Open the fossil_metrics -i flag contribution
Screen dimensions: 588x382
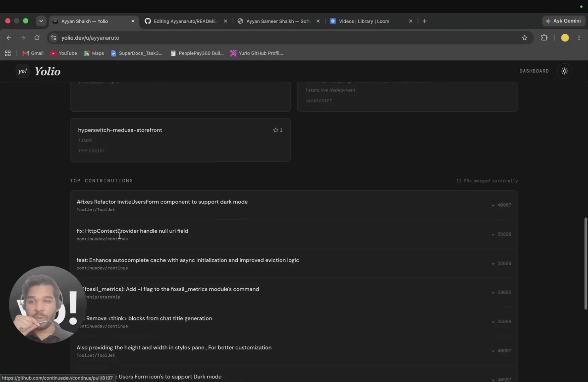294,293
